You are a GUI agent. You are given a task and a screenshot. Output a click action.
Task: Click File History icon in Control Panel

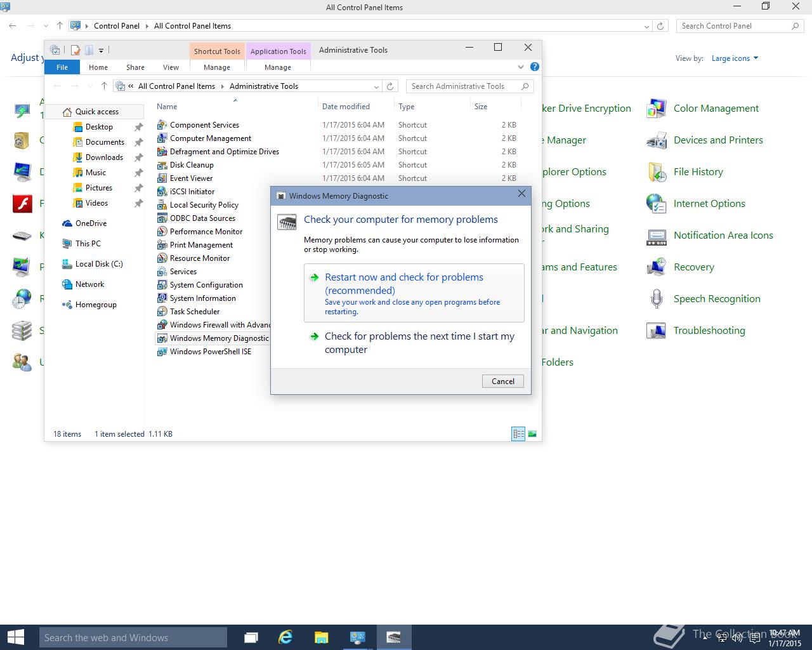[x=656, y=172]
